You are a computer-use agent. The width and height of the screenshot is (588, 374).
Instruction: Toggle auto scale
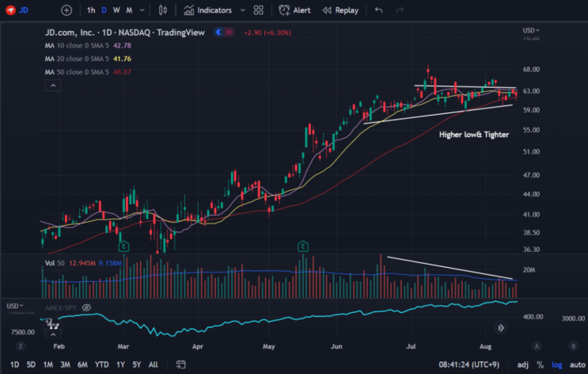click(577, 364)
